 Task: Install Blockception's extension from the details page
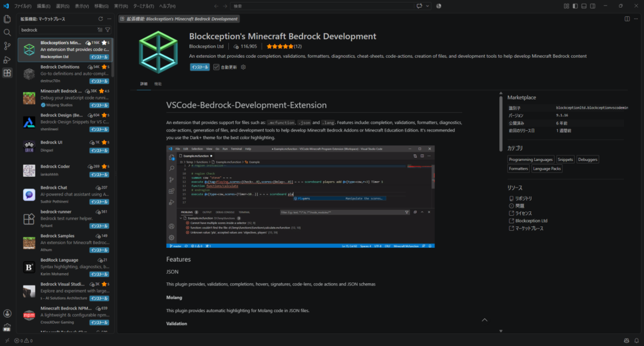pos(199,67)
